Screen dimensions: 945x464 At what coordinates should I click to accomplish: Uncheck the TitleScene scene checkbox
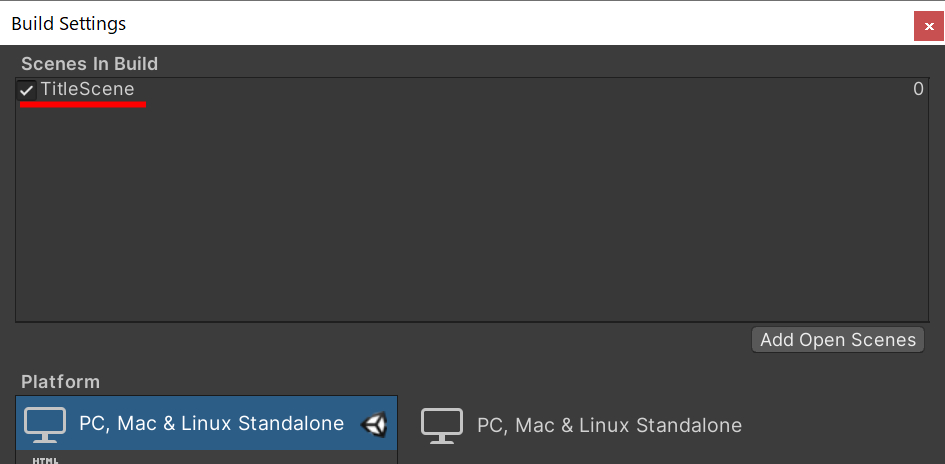[27, 90]
